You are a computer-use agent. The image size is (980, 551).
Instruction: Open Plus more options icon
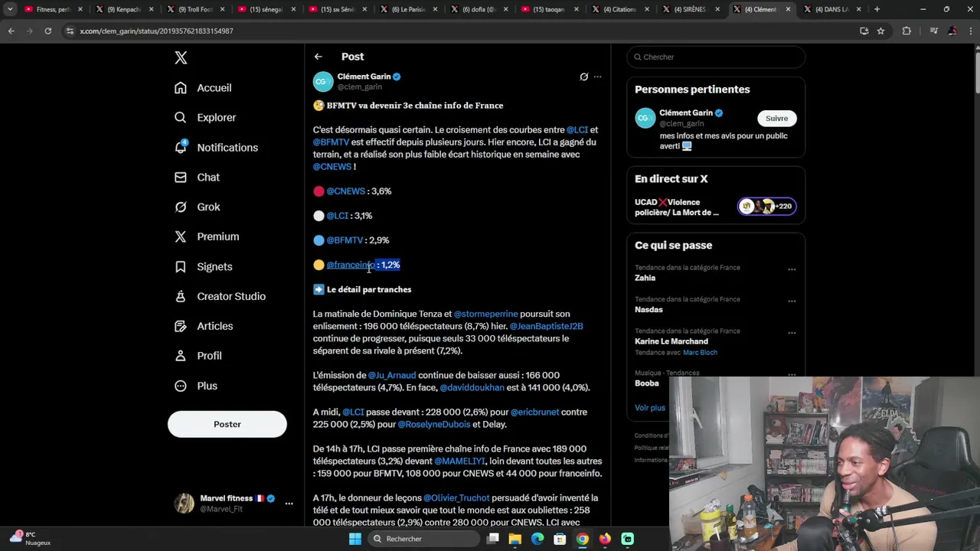coord(181,386)
